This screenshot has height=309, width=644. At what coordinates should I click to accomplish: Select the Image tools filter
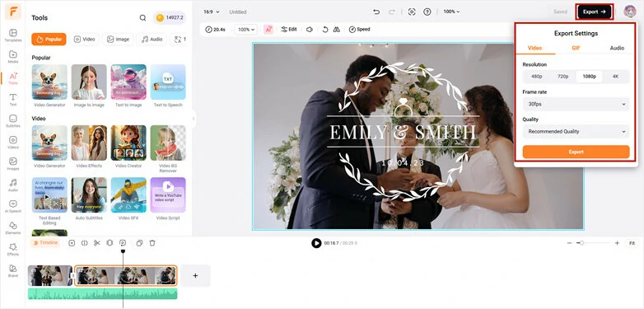pos(118,40)
